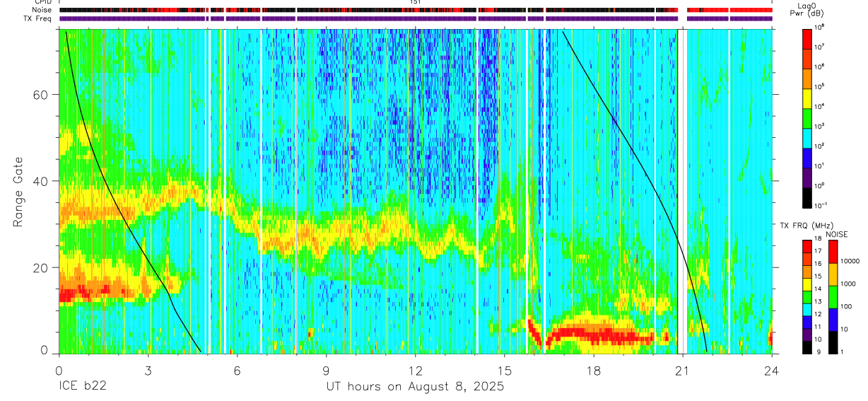
Task: Click the 'NOISE' legend title
Action: pos(836,233)
